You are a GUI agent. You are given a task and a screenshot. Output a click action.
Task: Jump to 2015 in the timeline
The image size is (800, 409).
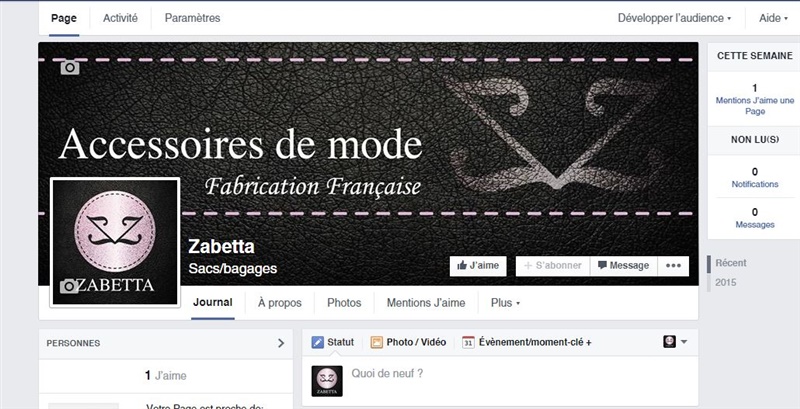click(726, 282)
